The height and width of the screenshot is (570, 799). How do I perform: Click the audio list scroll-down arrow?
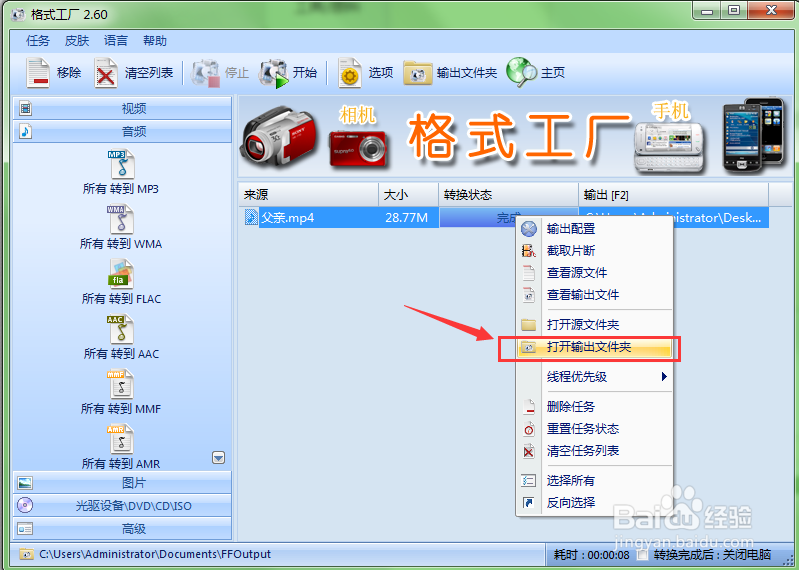click(219, 457)
